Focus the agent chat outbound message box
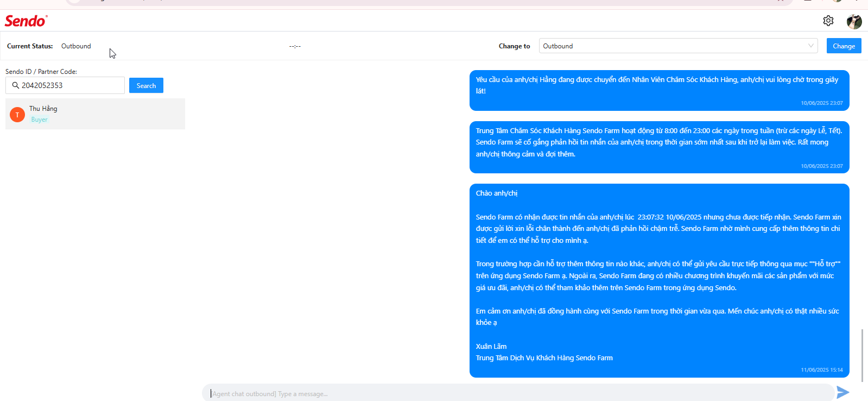The height and width of the screenshot is (401, 868). [x=518, y=393]
